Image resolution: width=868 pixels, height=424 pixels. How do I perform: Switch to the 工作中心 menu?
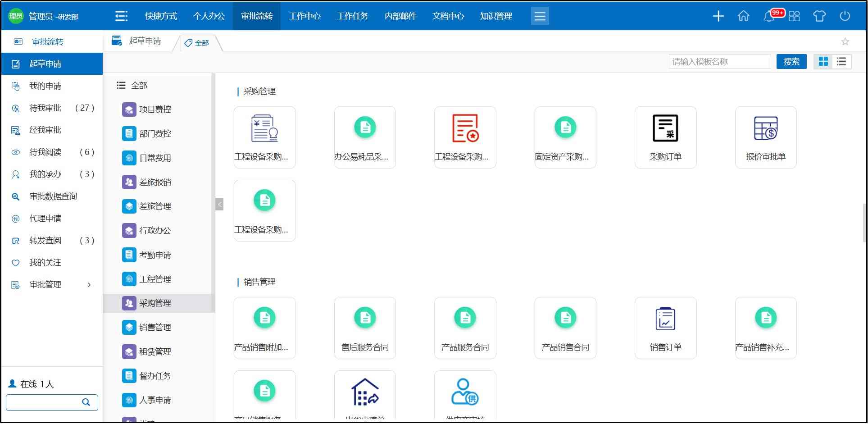305,16
